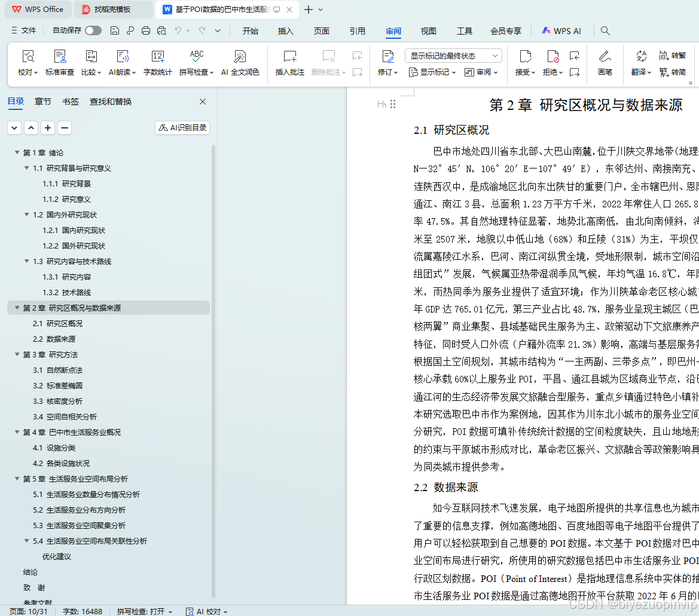Image resolution: width=699 pixels, height=616 pixels.
Task: Insert a comment with 插入批注
Action: click(290, 63)
